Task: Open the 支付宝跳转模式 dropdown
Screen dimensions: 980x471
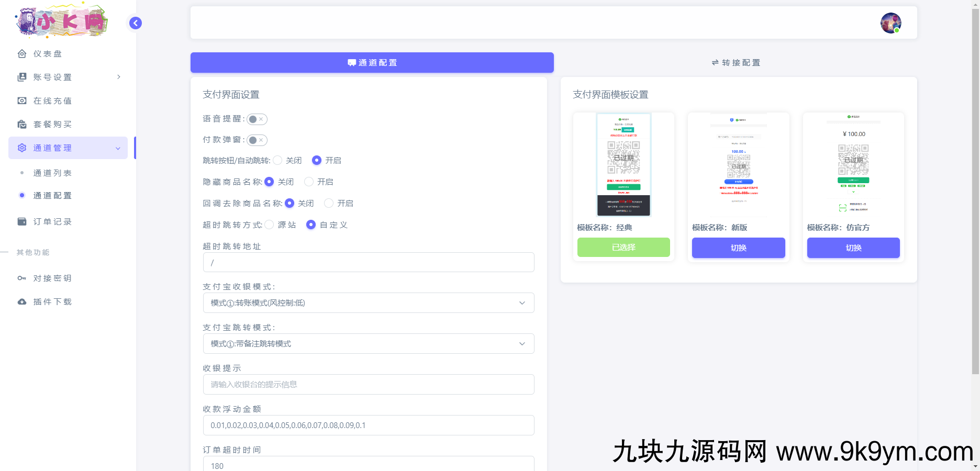Action: pyautogui.click(x=368, y=344)
